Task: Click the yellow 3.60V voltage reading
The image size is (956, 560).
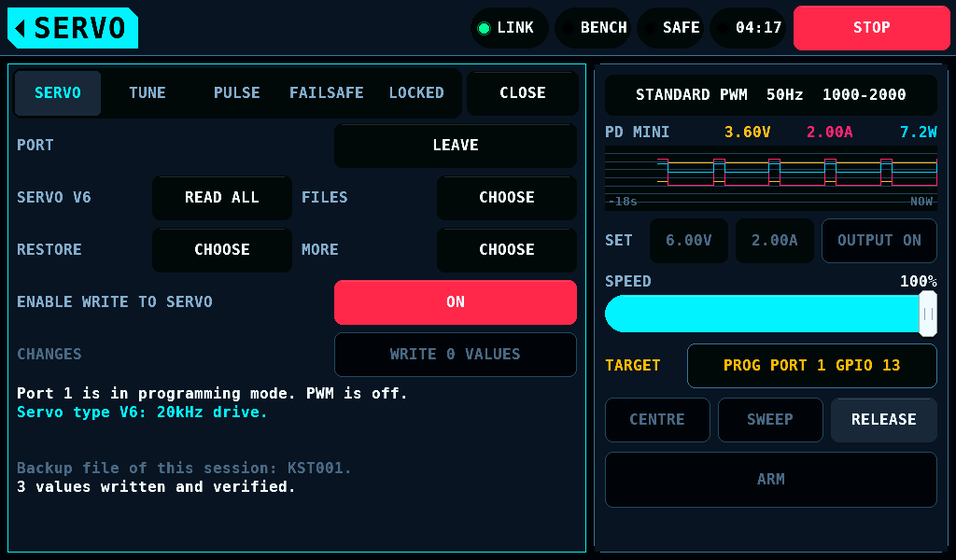Action: point(747,133)
